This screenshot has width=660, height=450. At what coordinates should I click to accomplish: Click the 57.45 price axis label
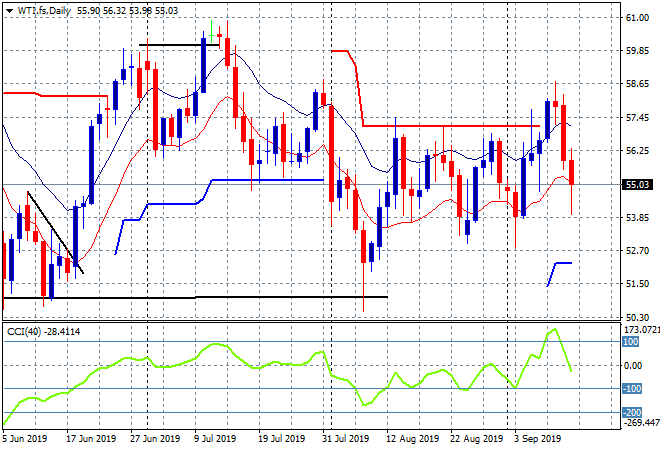point(637,117)
